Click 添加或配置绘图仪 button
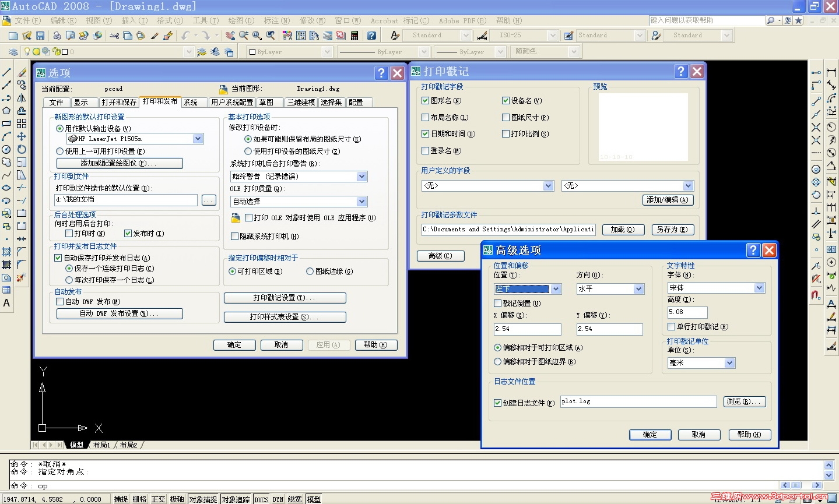Image resolution: width=839 pixels, height=504 pixels. coord(120,163)
